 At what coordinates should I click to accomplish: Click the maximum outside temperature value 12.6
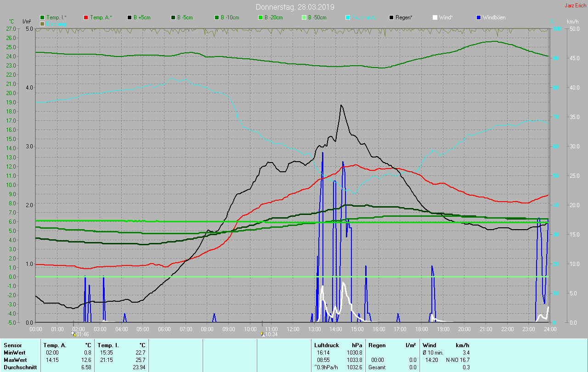(86, 360)
